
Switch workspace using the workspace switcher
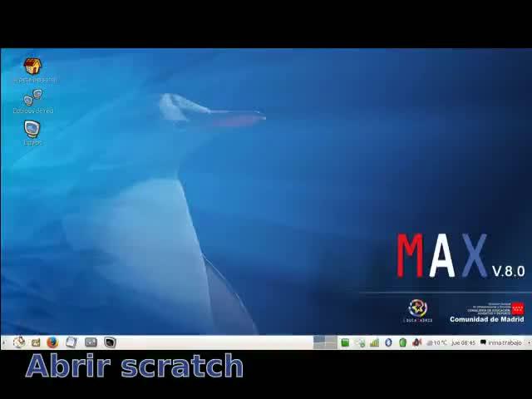click(325, 342)
